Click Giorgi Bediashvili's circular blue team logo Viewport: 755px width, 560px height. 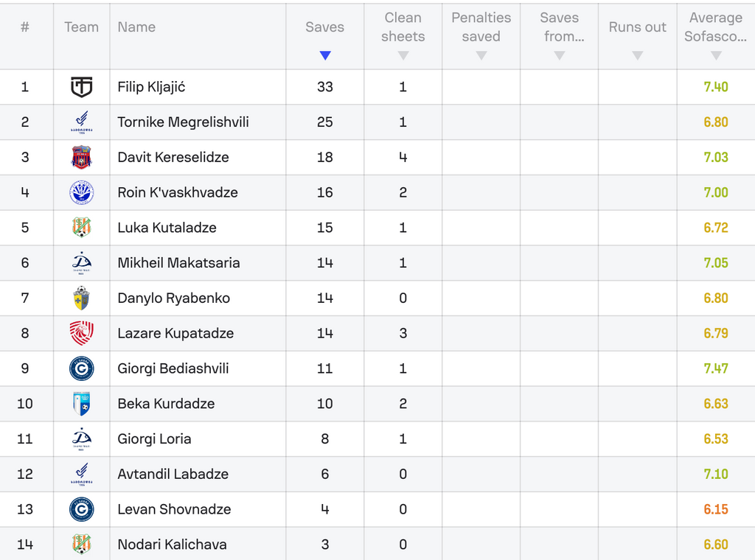(x=81, y=368)
